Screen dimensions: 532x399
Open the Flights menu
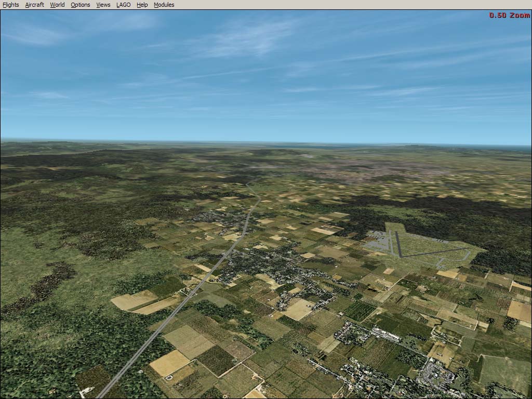tap(10, 5)
